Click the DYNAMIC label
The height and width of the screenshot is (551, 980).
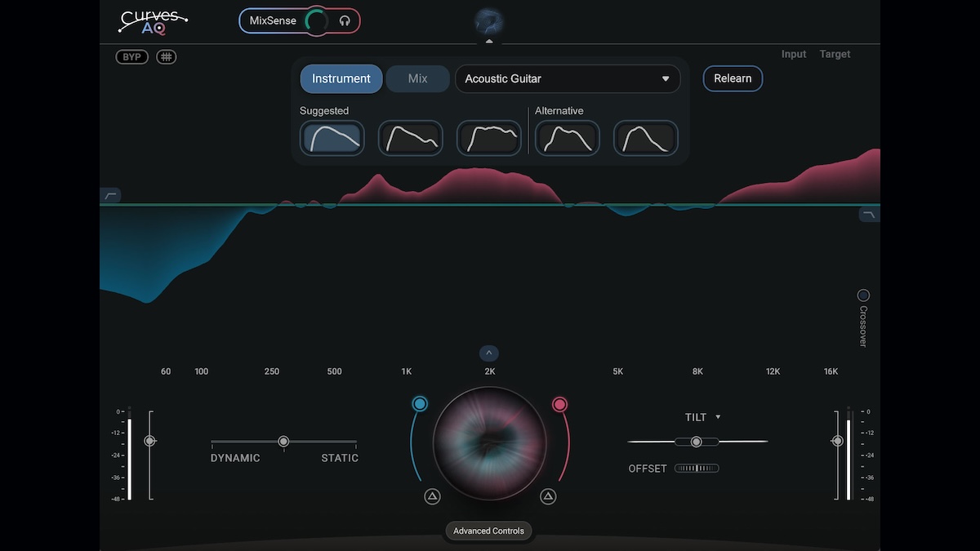[235, 458]
